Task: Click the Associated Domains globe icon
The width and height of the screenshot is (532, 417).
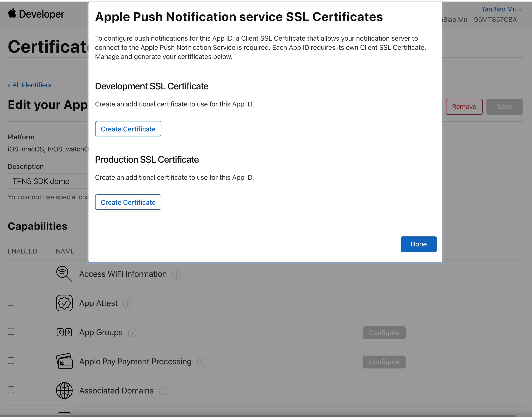Action: coord(64,391)
